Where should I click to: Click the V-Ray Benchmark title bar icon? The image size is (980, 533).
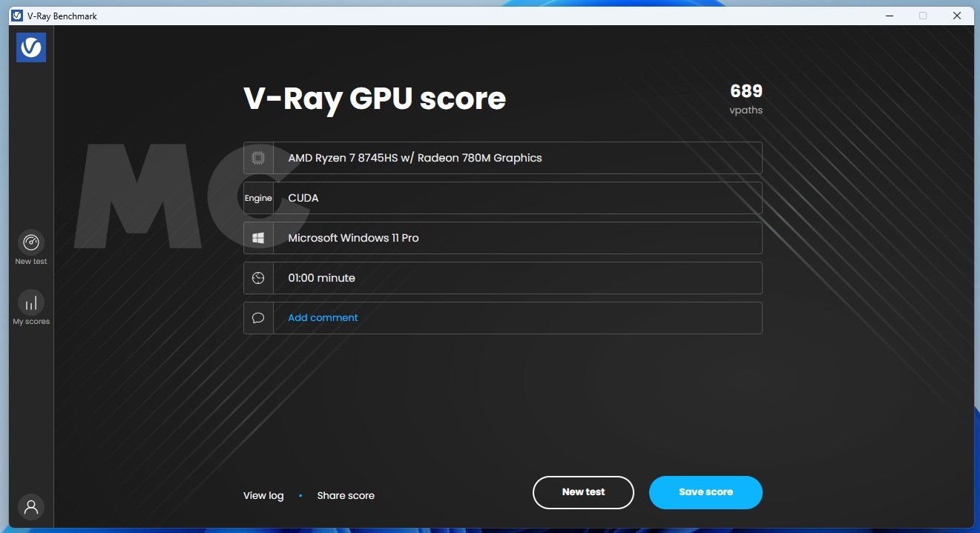pyautogui.click(x=16, y=16)
